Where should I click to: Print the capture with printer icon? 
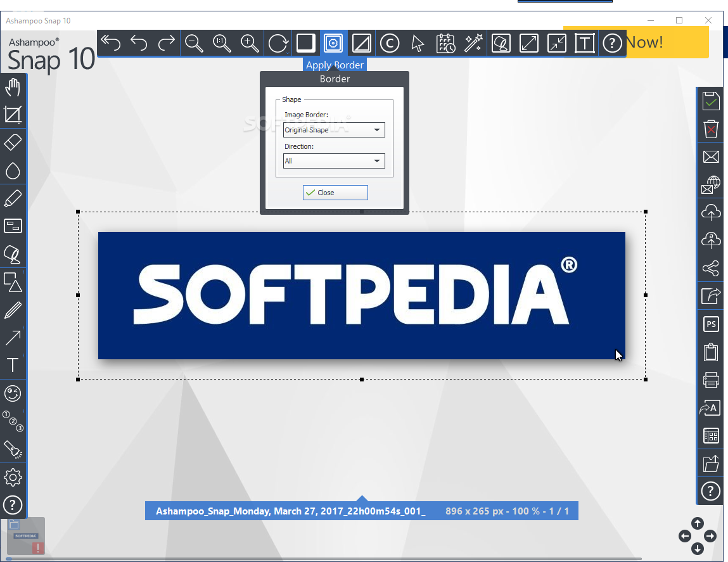(x=711, y=380)
